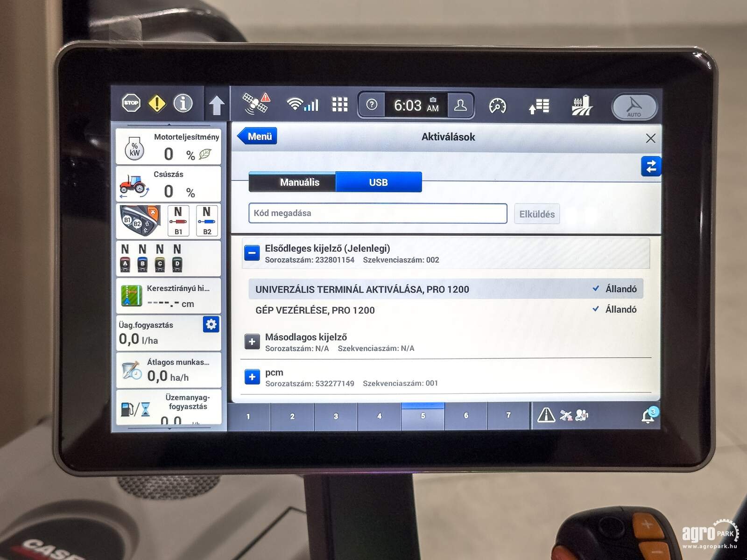Viewport: 747px width, 560px height.
Task: Expand the pcm section
Action: pos(252,377)
